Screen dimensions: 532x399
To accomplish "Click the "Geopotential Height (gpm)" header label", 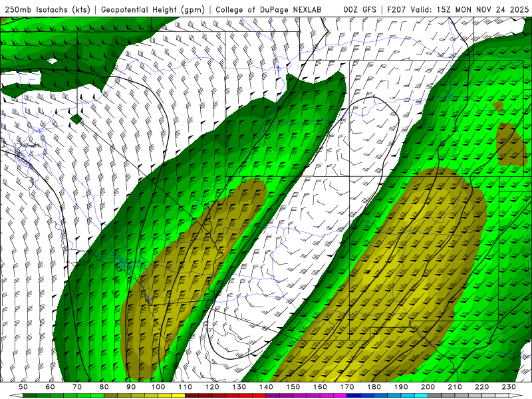I will [153, 10].
